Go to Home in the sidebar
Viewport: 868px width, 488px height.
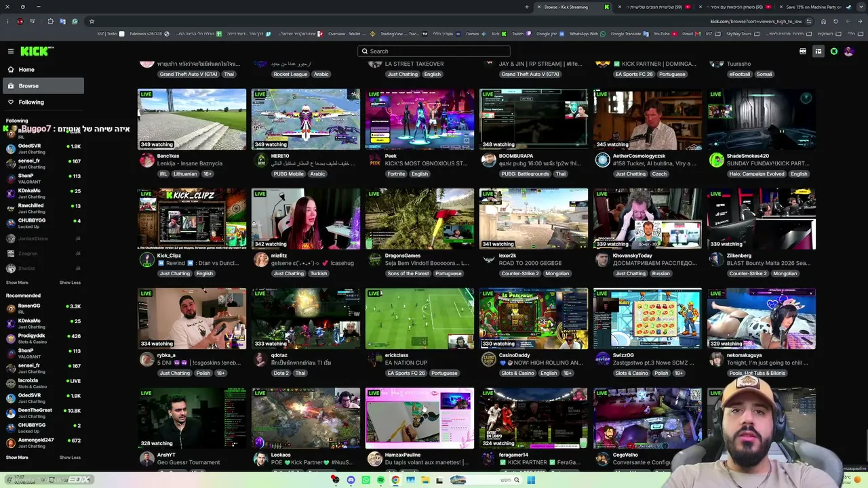click(x=42, y=70)
